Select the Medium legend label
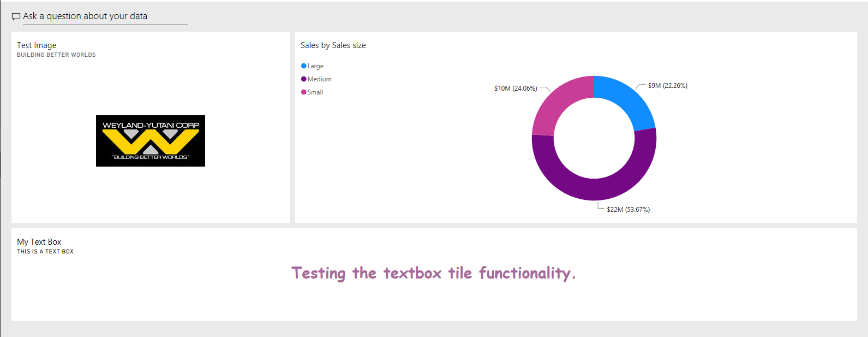The image size is (868, 337). [x=319, y=79]
